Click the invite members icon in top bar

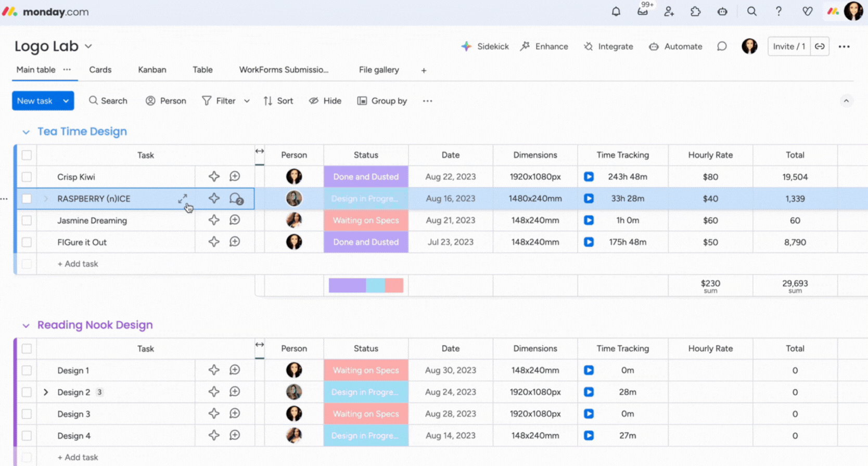(x=669, y=11)
